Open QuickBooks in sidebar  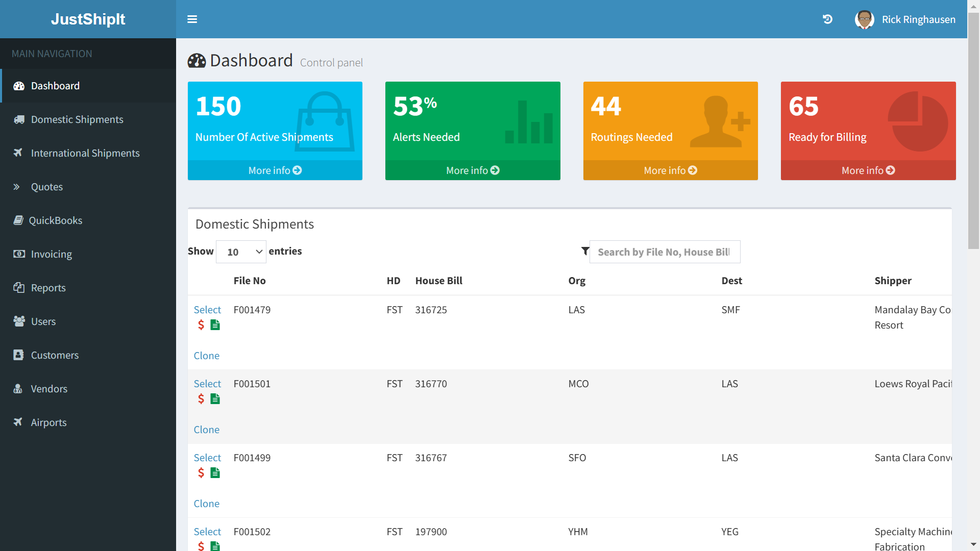(88, 220)
